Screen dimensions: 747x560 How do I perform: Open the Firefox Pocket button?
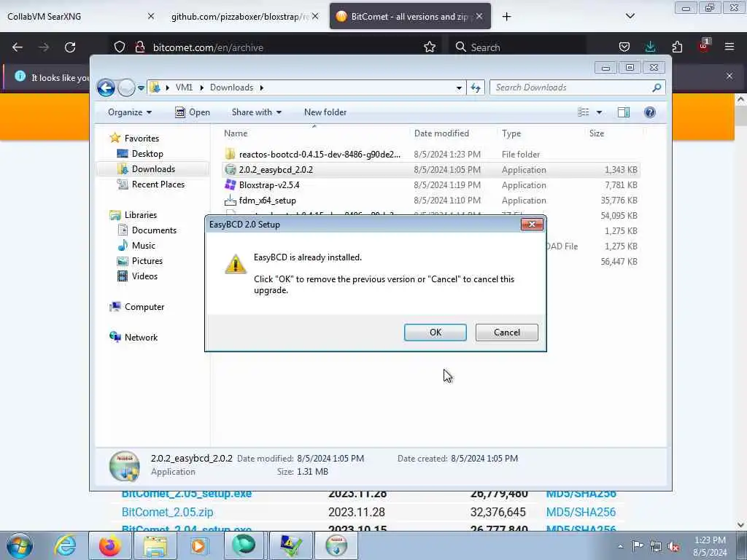pyautogui.click(x=624, y=47)
